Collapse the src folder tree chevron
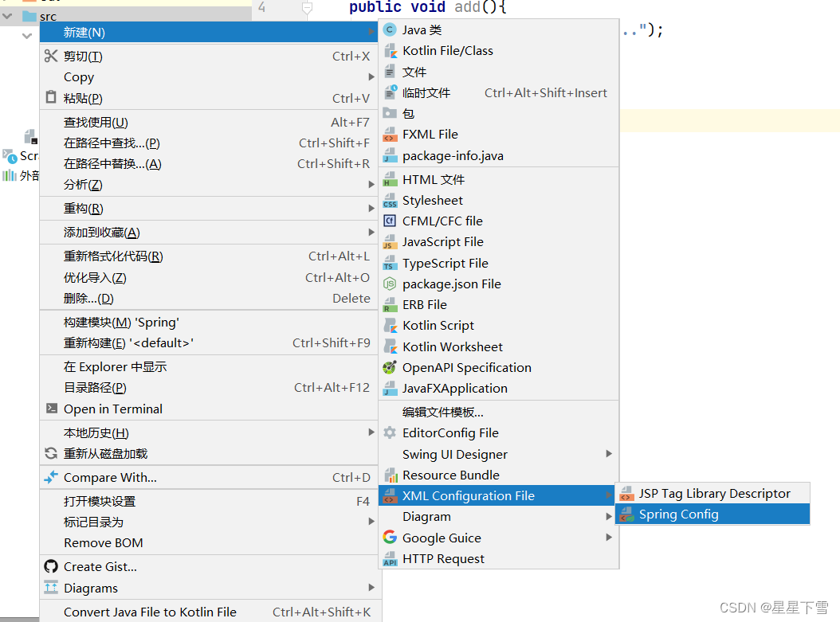 [7, 16]
